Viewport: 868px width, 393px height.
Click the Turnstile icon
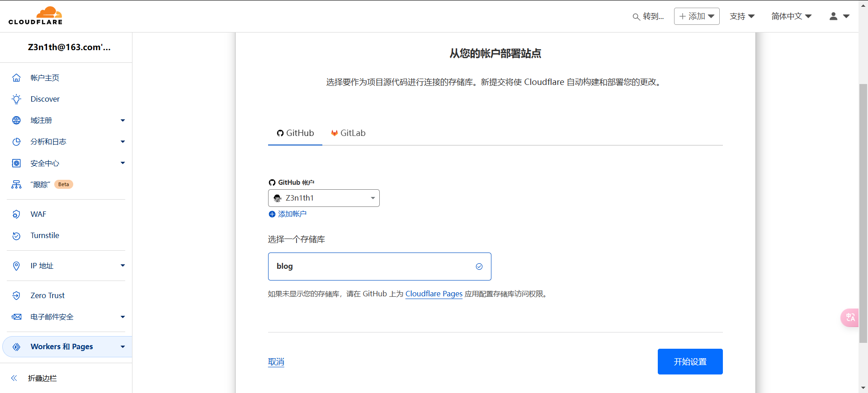(x=16, y=236)
